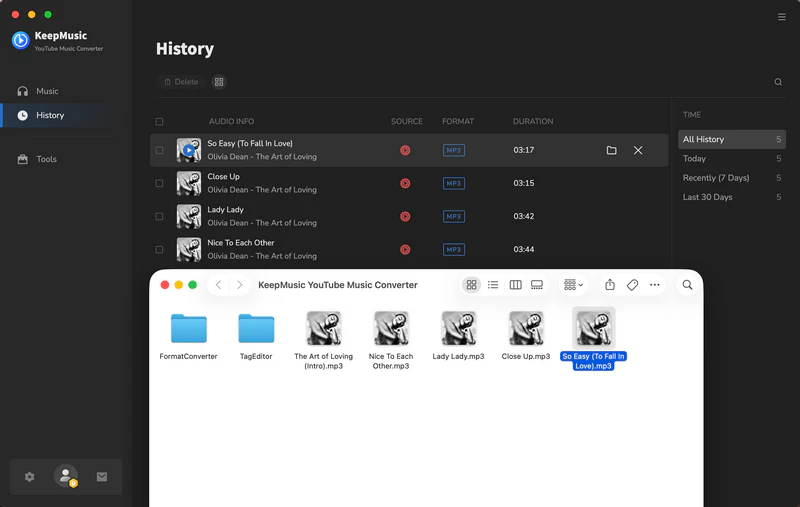Select Close Up.mp3 file in Finder

(526, 337)
